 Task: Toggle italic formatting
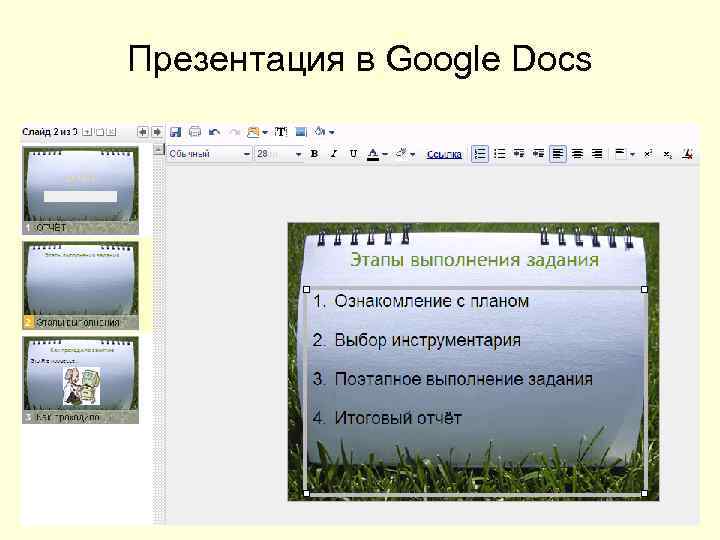(x=334, y=154)
